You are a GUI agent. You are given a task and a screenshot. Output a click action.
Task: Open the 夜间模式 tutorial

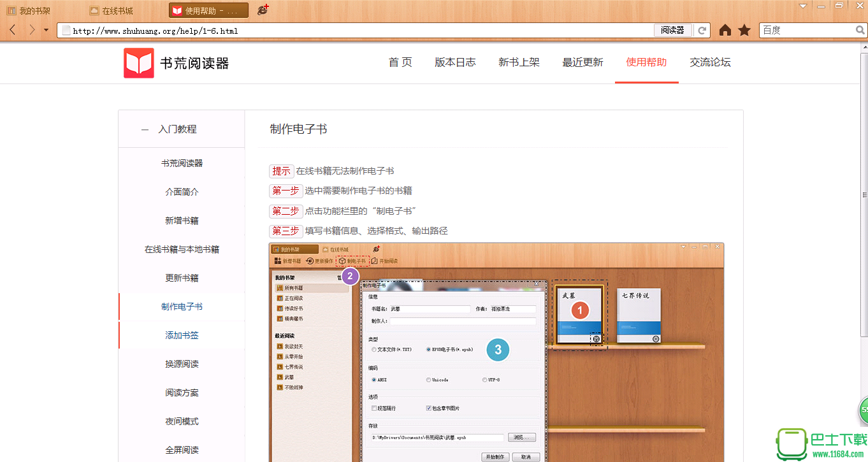pos(182,421)
